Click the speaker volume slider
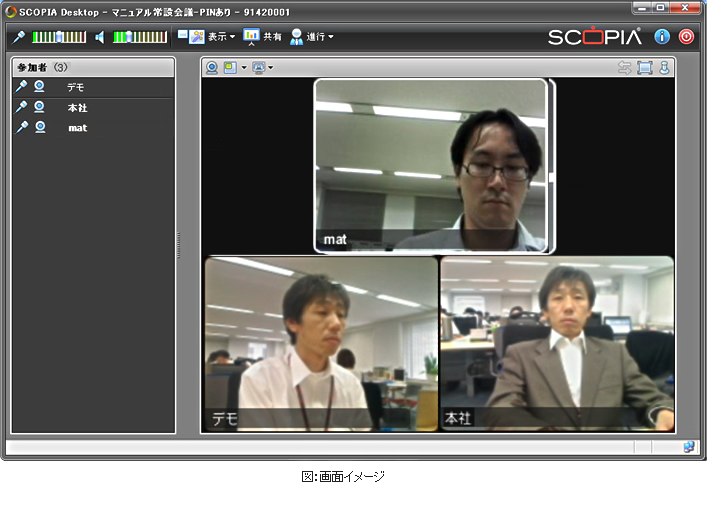 tap(140, 37)
